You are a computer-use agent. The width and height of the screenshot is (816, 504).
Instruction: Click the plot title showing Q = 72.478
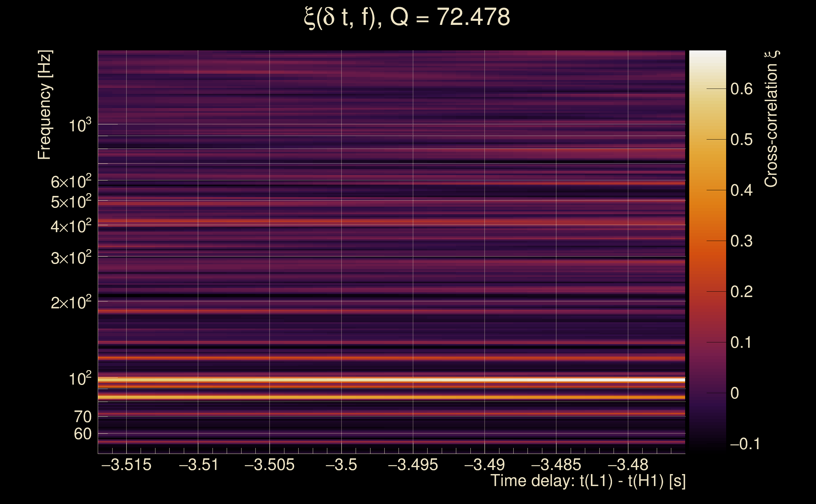[x=407, y=17]
